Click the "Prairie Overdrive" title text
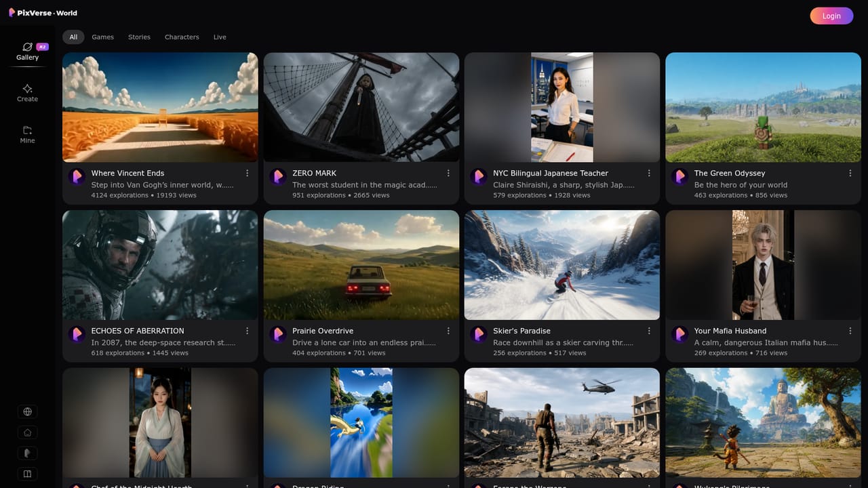This screenshot has width=868, height=488. pyautogui.click(x=323, y=331)
